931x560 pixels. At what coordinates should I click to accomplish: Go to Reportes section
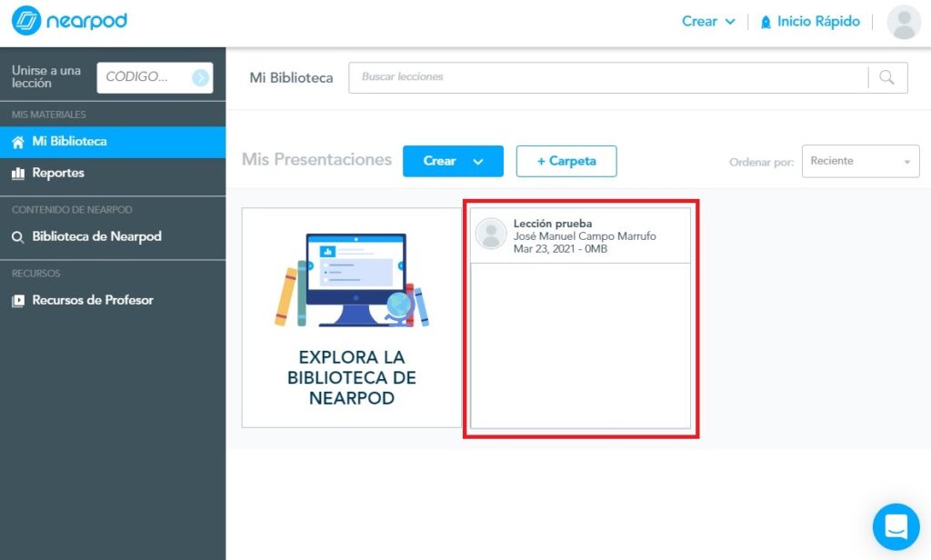coord(58,173)
